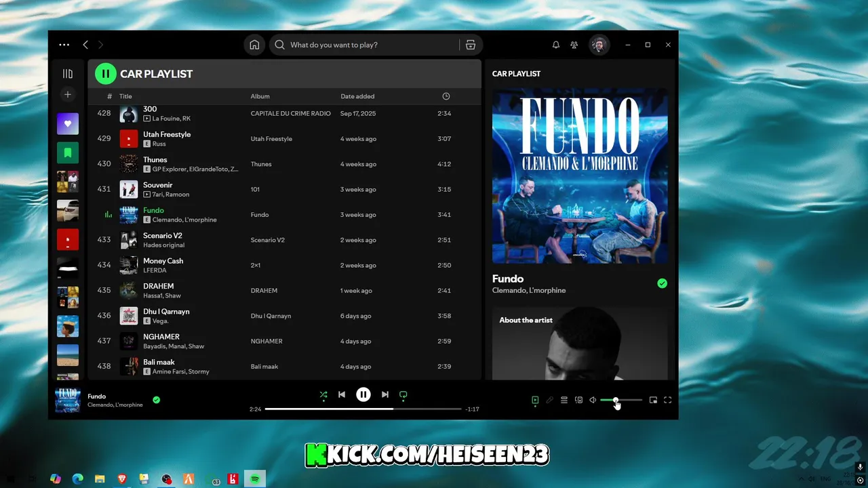Expand Your Library sidebar
This screenshot has width=868, height=488.
(x=68, y=74)
